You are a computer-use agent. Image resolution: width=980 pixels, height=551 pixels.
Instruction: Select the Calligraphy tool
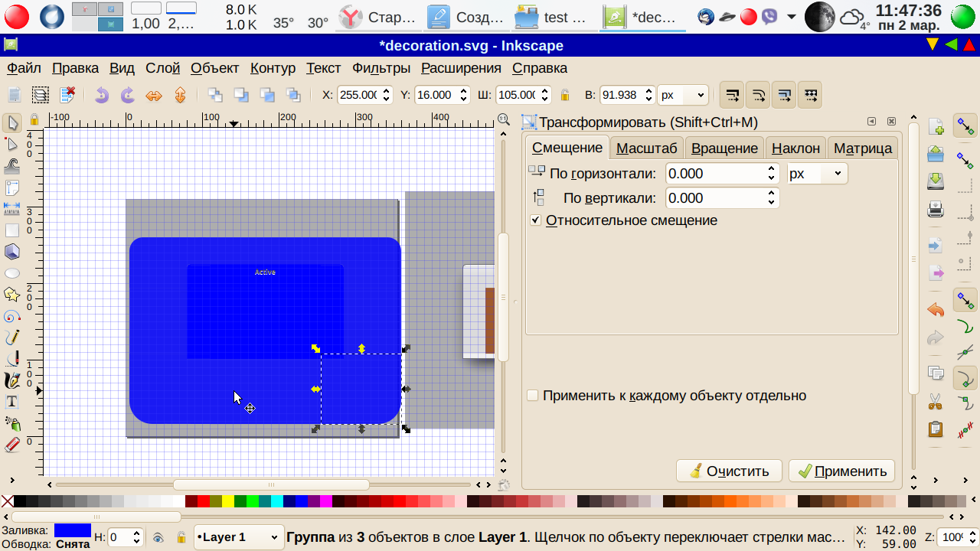(x=12, y=380)
